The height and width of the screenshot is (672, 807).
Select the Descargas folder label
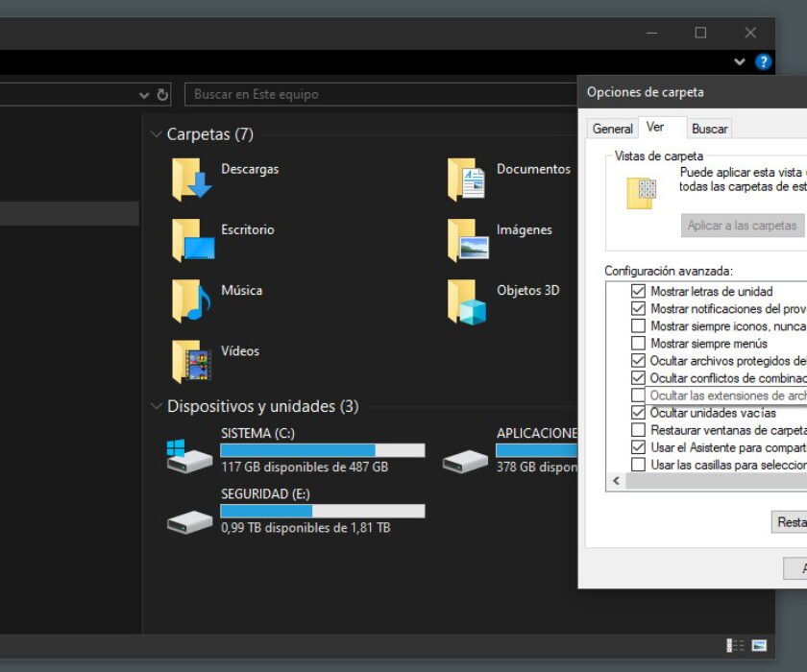pos(250,169)
